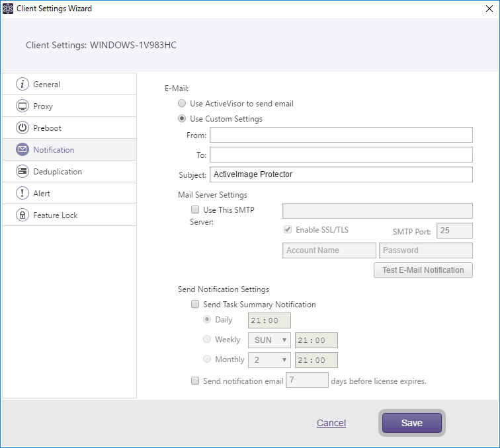Click the days before license expires field
This screenshot has height=448, width=500.
(307, 380)
